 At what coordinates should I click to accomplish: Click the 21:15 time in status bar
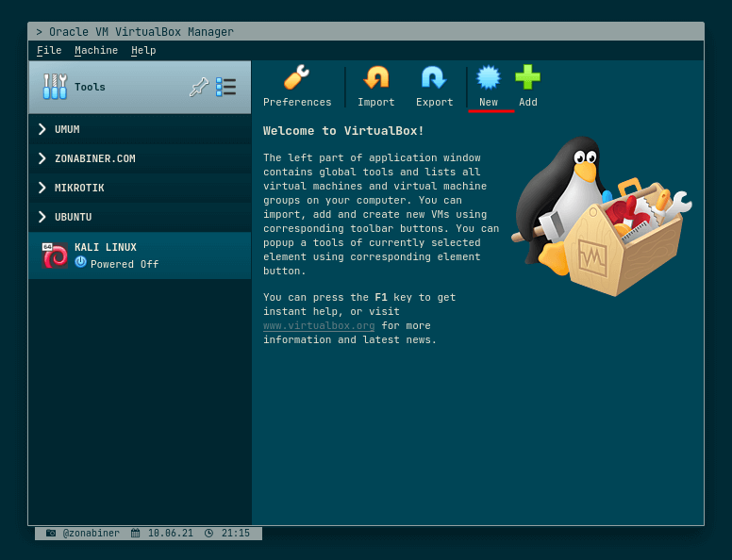pyautogui.click(x=236, y=533)
